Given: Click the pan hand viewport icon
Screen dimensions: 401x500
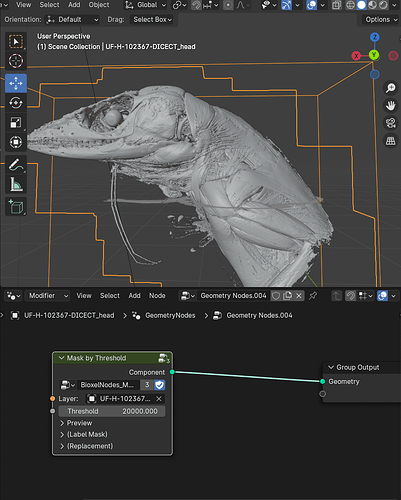Looking at the screenshot, I should point(390,105).
